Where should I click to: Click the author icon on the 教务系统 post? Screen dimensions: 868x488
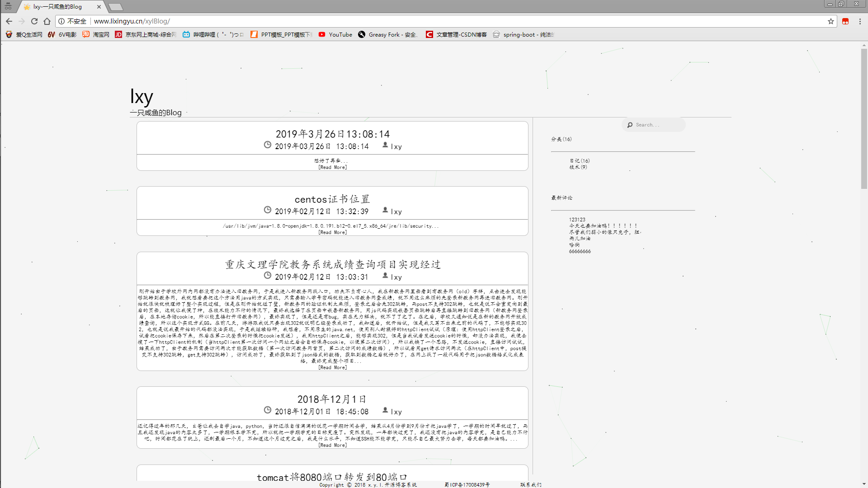coord(385,275)
